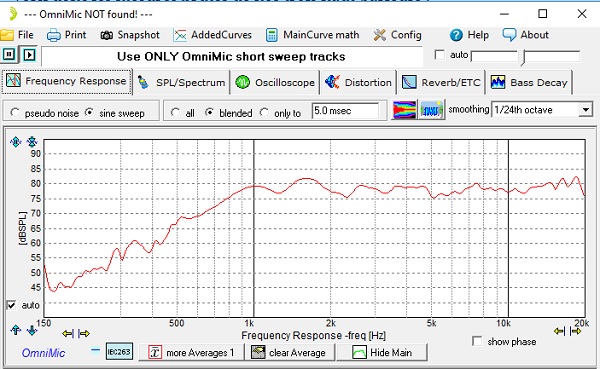Switch to the SPL/Spectrum tab

pos(181,82)
